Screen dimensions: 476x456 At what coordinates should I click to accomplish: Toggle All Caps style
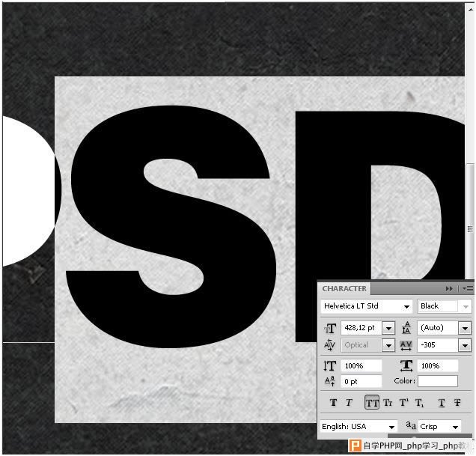click(372, 403)
